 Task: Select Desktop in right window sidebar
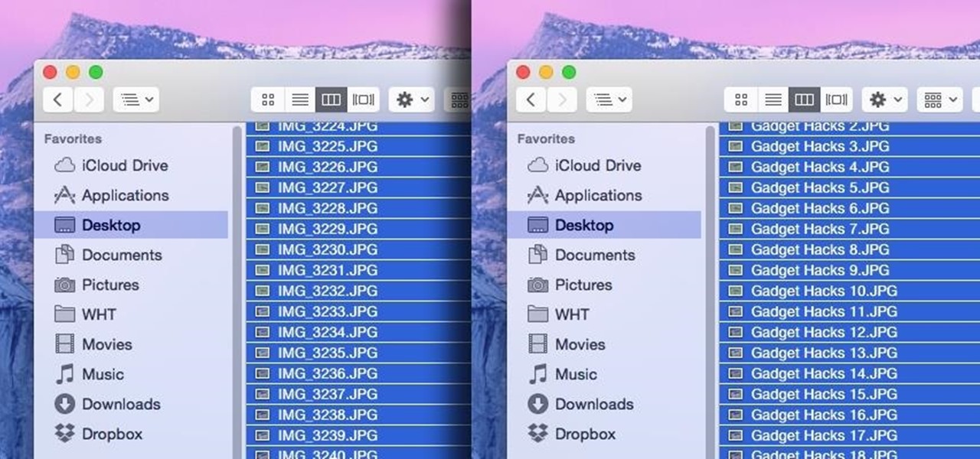point(605,225)
